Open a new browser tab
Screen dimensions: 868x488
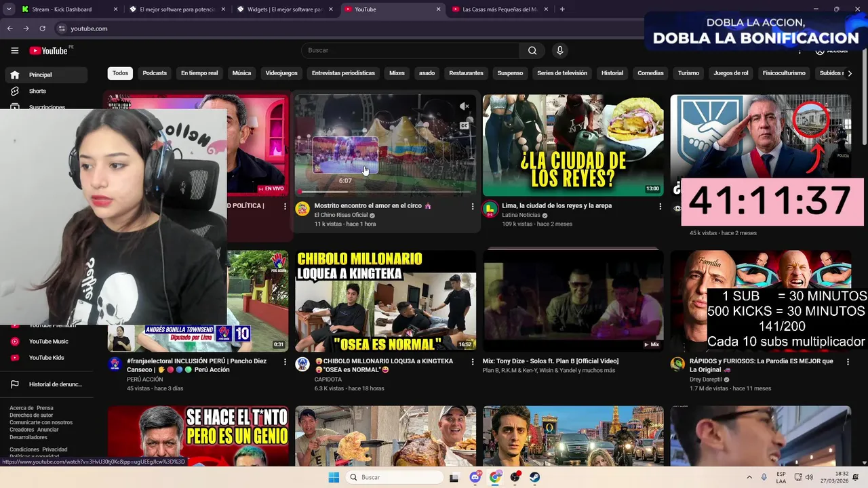click(562, 9)
